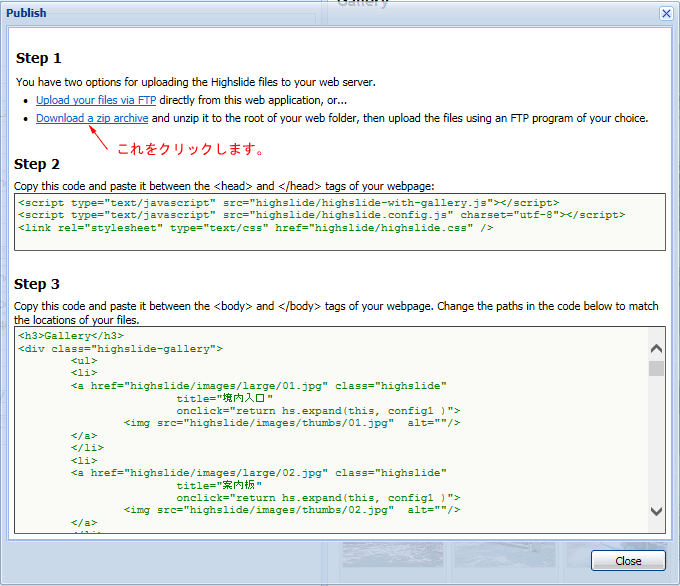Click the title="案内板" code line
The image size is (680, 586).
point(219,485)
